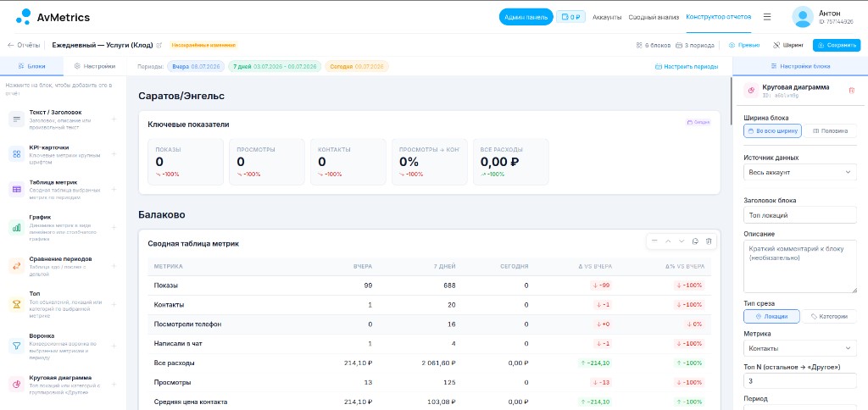868x410 pixels.
Task: Click the Все расходы KPI card
Action: coord(511,162)
